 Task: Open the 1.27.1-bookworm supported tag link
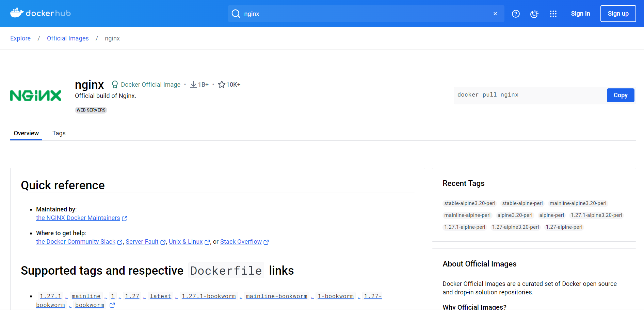(209, 296)
